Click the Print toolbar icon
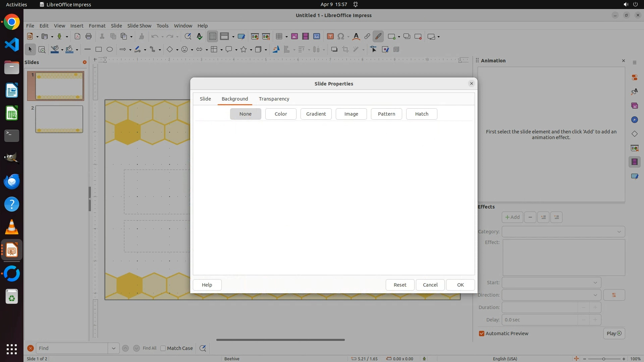 (x=89, y=37)
